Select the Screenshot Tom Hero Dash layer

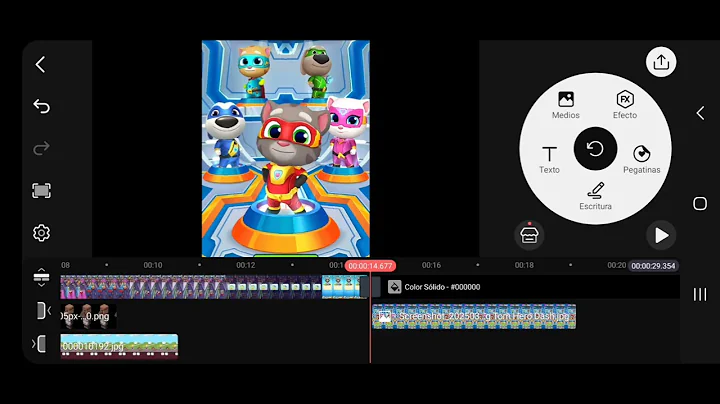tap(474, 316)
